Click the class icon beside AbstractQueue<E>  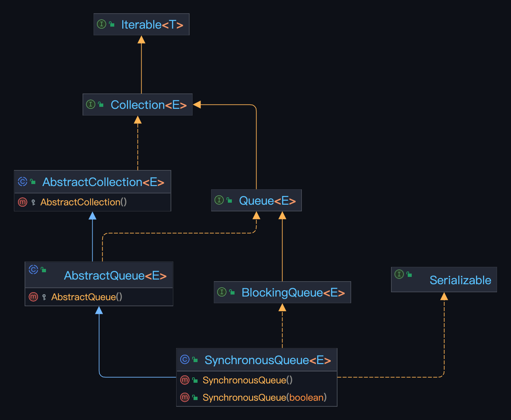[x=33, y=270]
